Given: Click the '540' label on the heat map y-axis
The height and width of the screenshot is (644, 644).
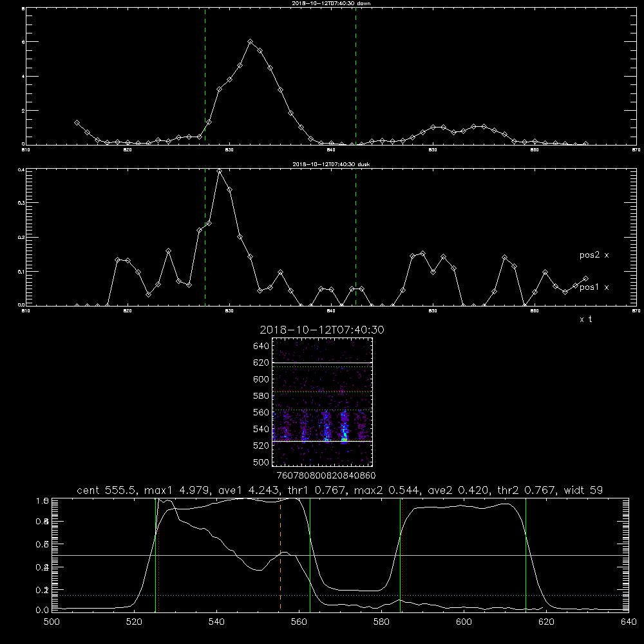Looking at the screenshot, I should pos(261,429).
